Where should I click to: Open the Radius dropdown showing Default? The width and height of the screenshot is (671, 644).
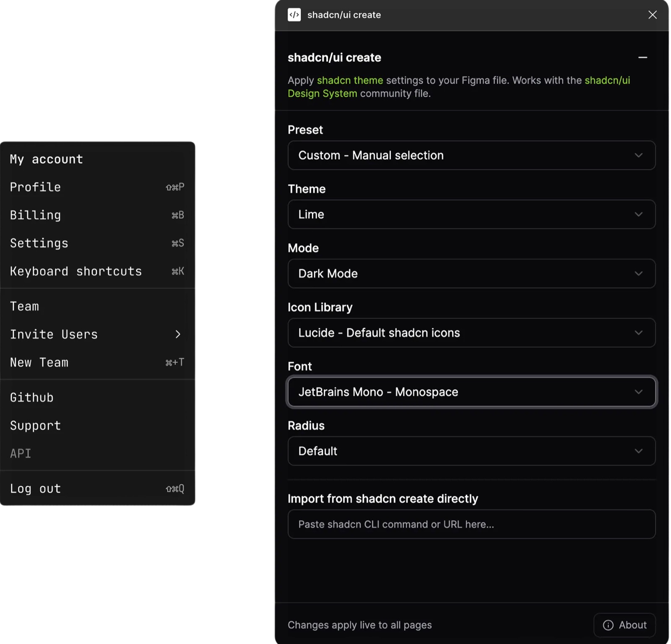point(471,451)
